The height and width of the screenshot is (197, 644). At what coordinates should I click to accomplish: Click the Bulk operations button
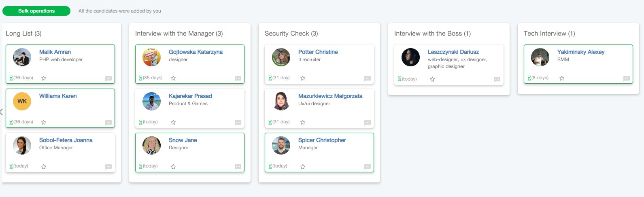[x=36, y=11]
